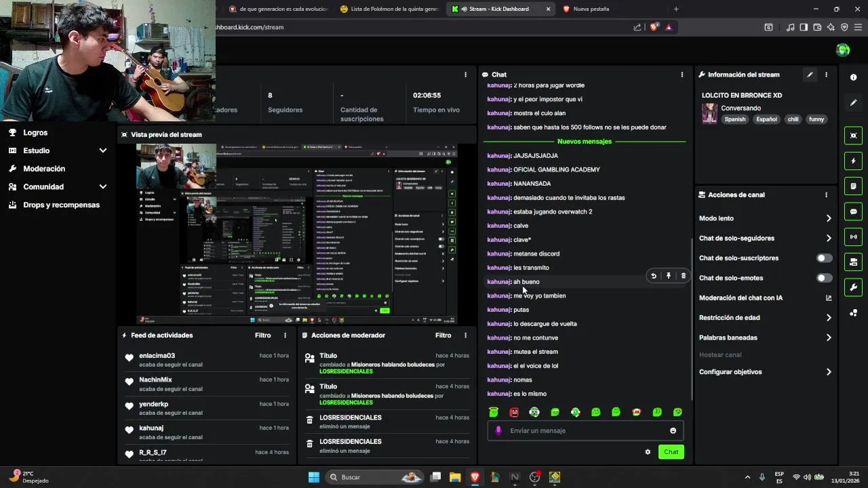Toggle Chat de solo-emotes switch
The image size is (868, 488).
(825, 278)
